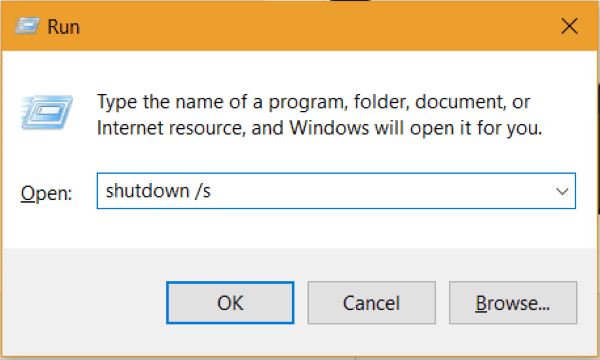The width and height of the screenshot is (600, 360).
Task: Close the Run dialog with the X
Action: (x=569, y=26)
